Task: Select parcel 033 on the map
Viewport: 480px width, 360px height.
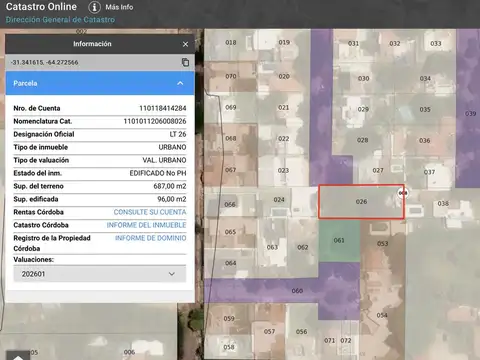Action: point(435,43)
